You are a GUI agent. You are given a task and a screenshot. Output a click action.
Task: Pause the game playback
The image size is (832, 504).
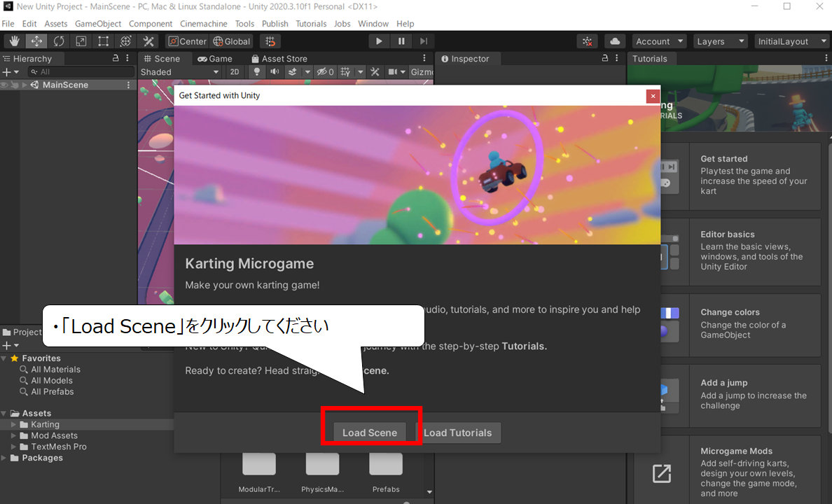[x=401, y=41]
